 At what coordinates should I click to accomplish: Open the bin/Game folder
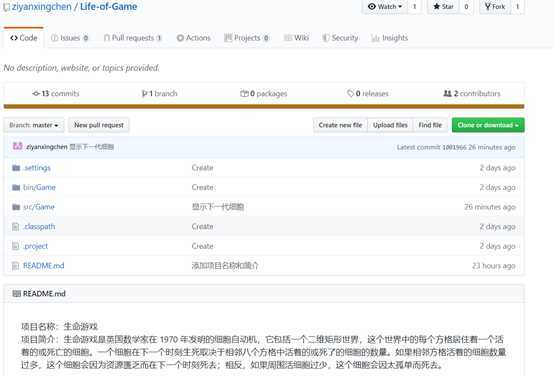(x=39, y=187)
